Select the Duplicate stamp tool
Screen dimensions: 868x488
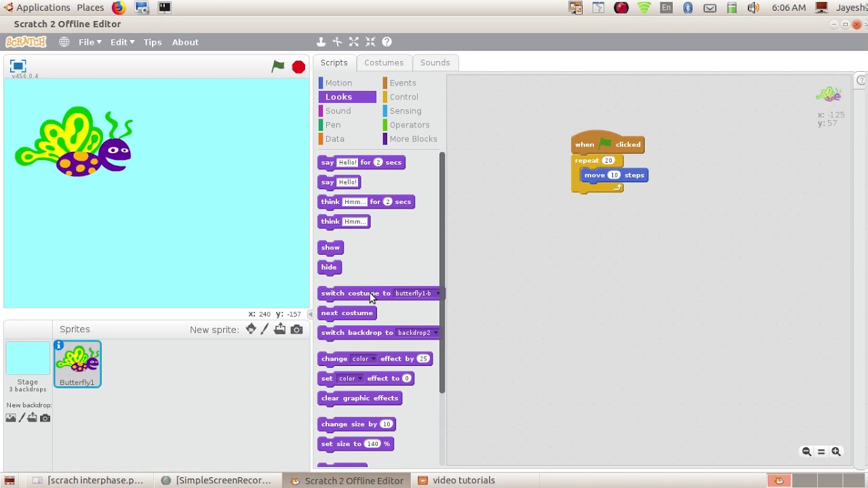[x=321, y=42]
